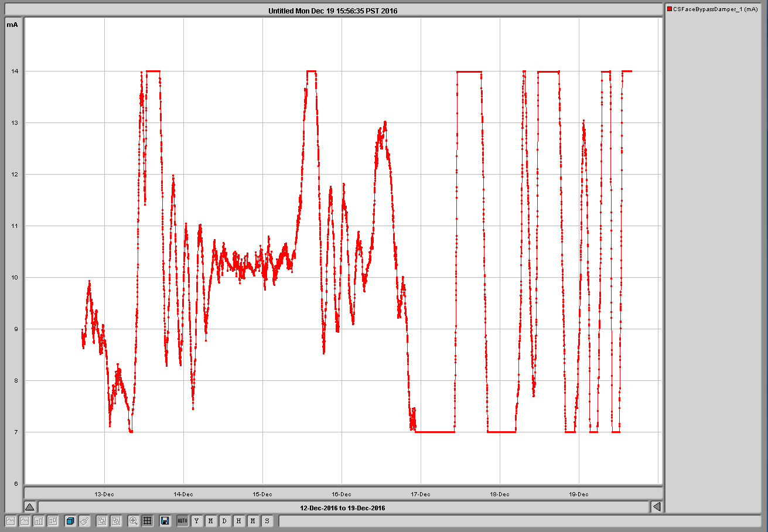Viewport: 768px width, 532px height.
Task: Click the up-triangle button left of the date range
Action: coord(30,507)
